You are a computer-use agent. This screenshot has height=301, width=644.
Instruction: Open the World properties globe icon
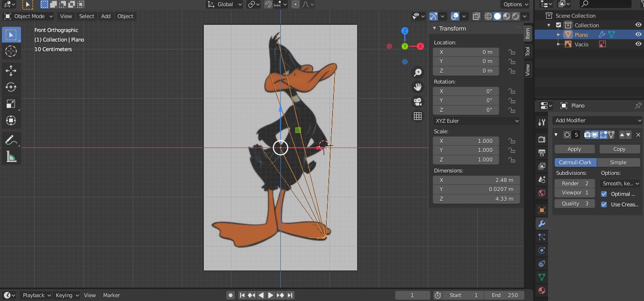click(x=541, y=193)
